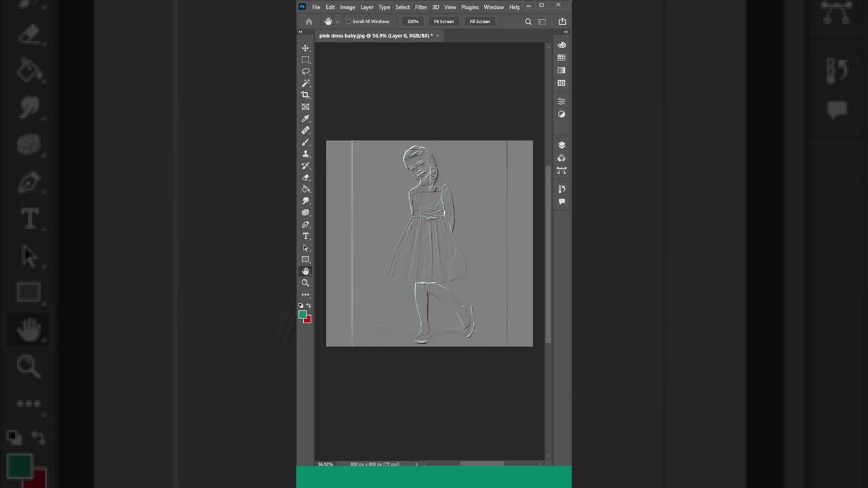868x488 pixels.
Task: Open the 3D menu
Action: (x=435, y=7)
